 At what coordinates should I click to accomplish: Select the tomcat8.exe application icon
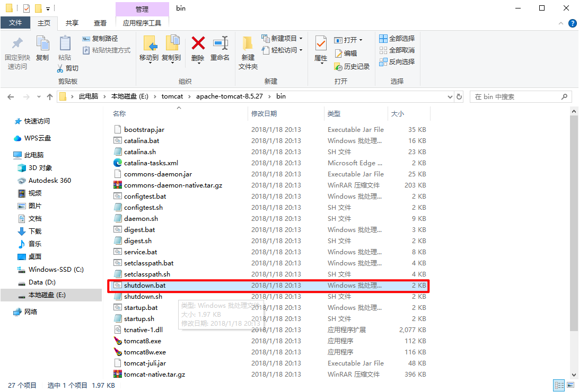click(x=117, y=341)
